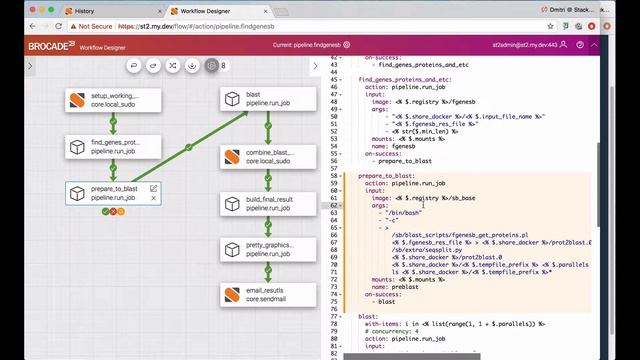Collapse the code editor using the canvas-edge chevron
640x360 pixels.
[x=315, y=66]
